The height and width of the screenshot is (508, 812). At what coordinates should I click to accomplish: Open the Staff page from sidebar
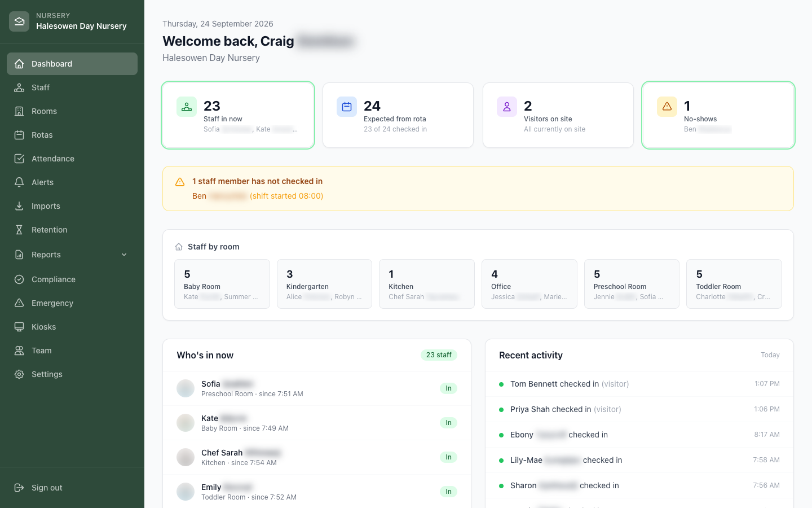(72, 87)
